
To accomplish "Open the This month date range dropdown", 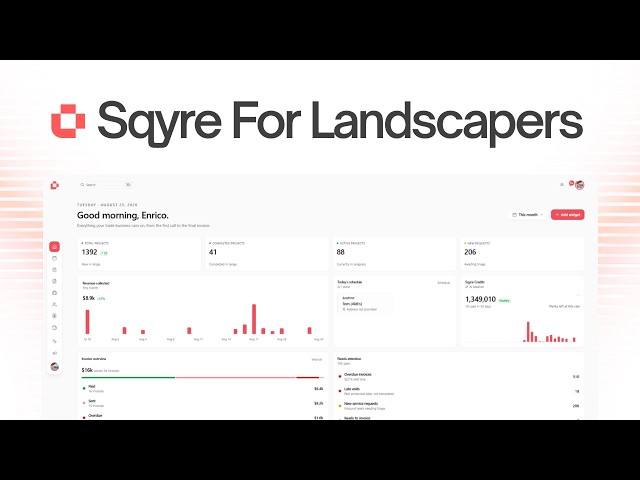I will pos(528,215).
